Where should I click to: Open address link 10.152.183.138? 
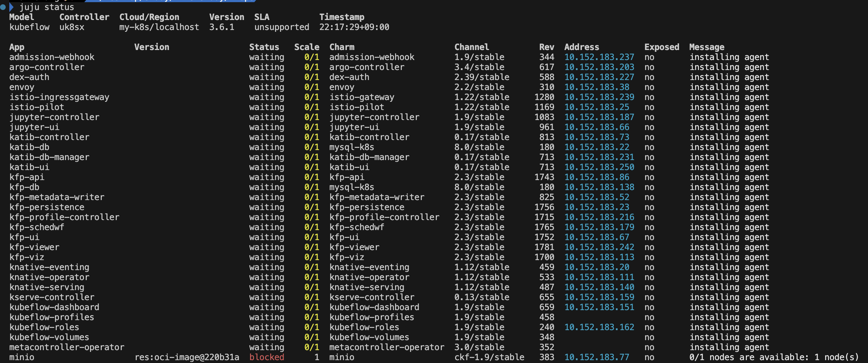click(x=599, y=187)
